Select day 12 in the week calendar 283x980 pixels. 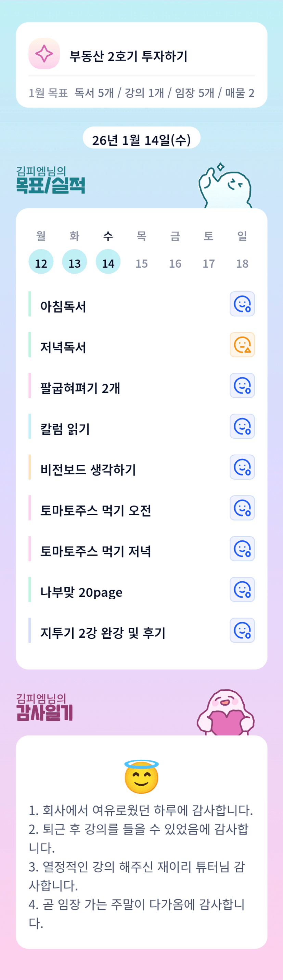tap(41, 262)
